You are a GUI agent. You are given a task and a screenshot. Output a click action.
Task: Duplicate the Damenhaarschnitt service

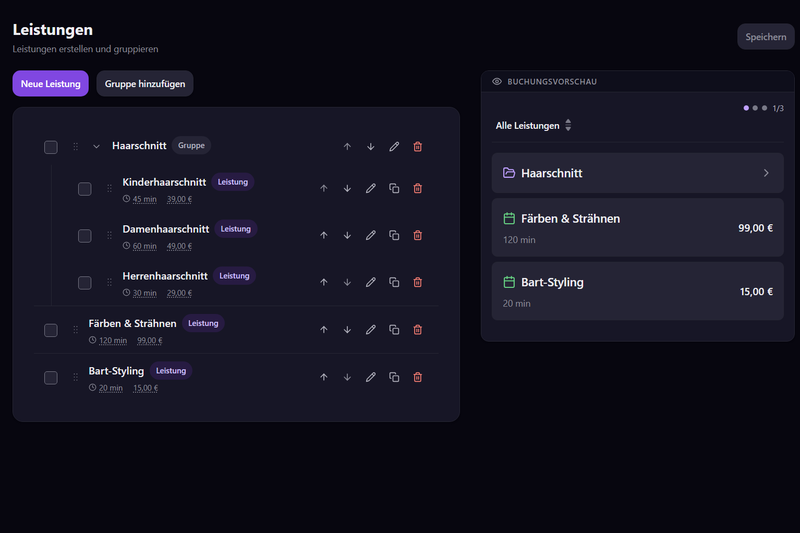coord(394,236)
